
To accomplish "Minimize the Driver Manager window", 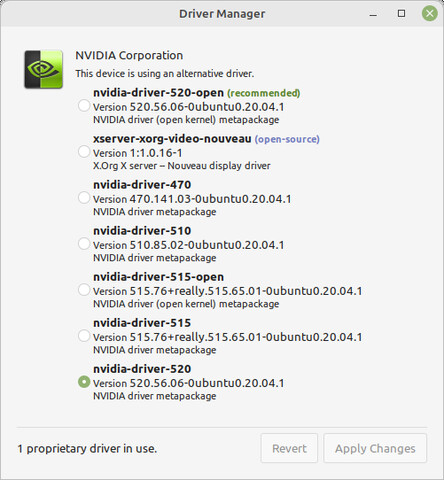I will (x=373, y=14).
